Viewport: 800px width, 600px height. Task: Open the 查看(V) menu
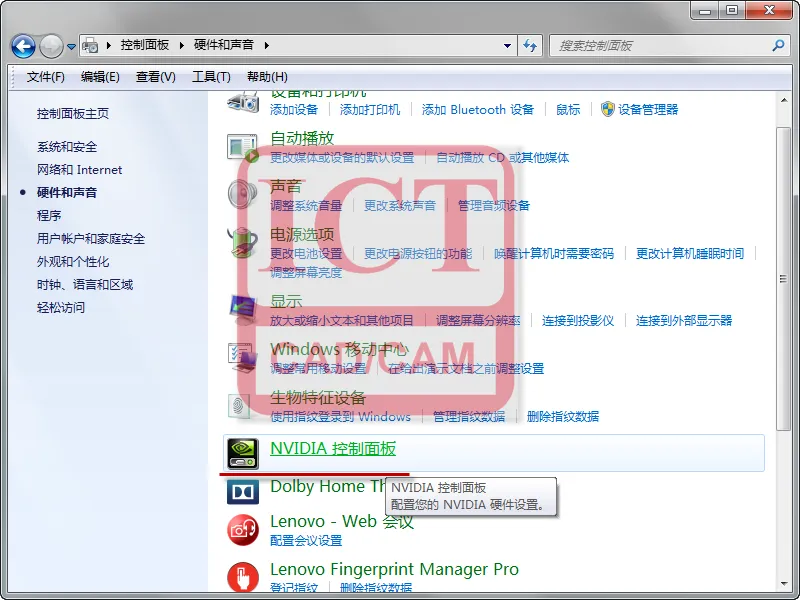[156, 77]
